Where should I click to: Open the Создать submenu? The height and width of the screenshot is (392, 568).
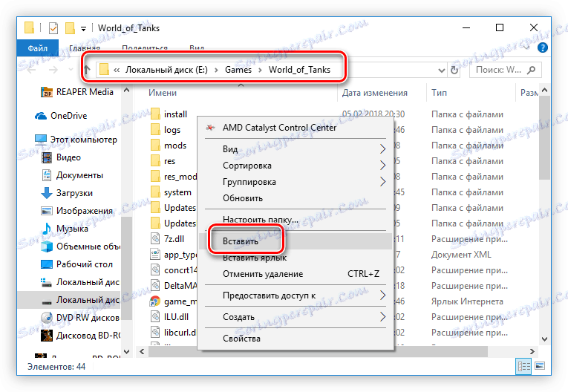[296, 317]
